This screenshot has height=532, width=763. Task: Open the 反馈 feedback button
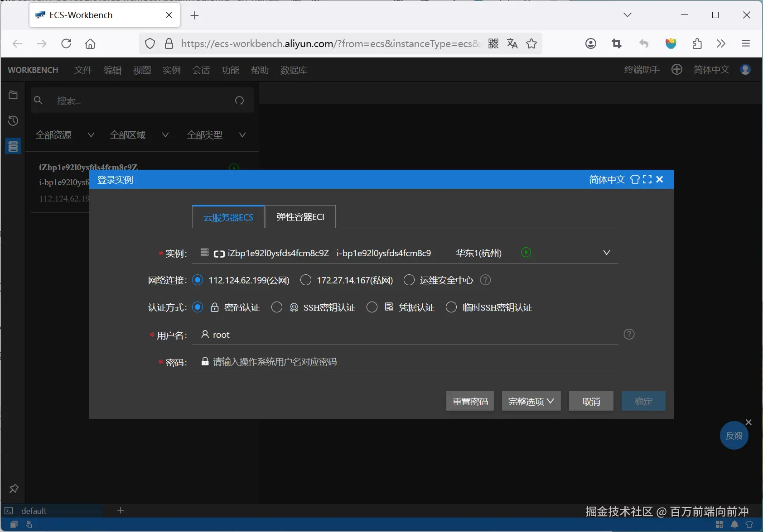[734, 436]
